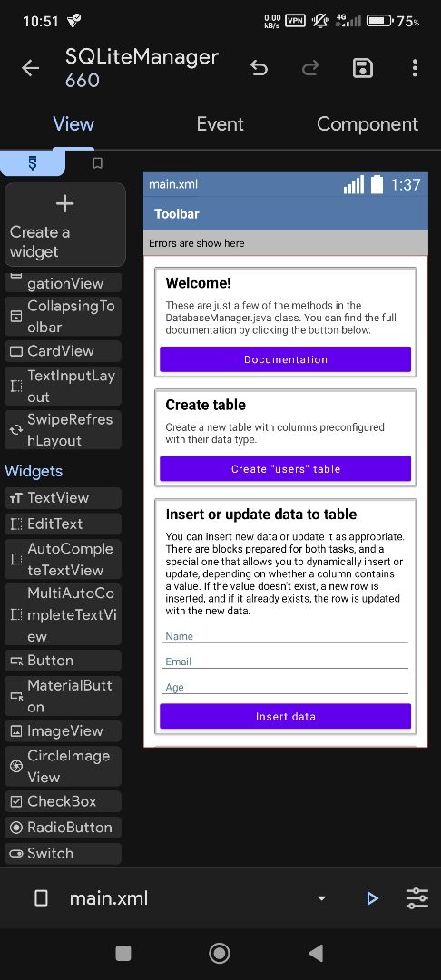The height and width of the screenshot is (980, 441).
Task: Click the undo icon in top bar
Action: coord(260,68)
